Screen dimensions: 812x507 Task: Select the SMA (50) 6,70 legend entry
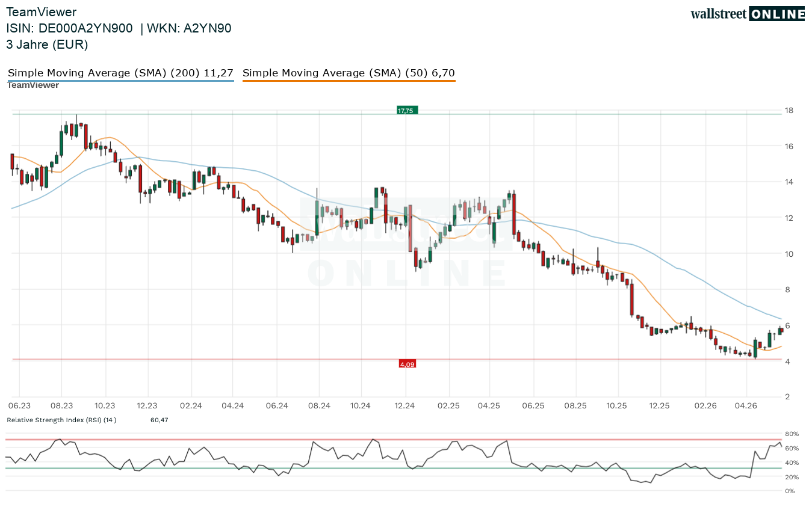349,73
